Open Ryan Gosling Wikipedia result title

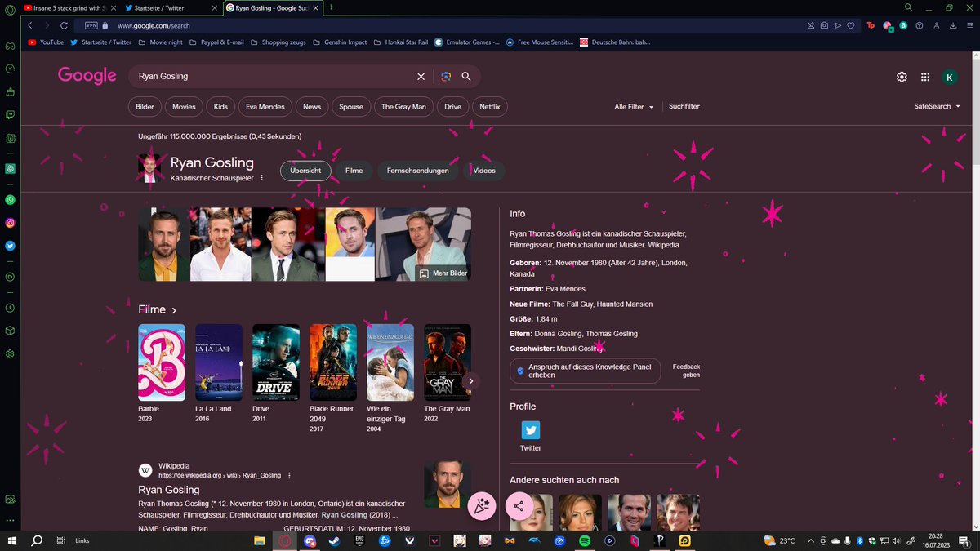169,490
